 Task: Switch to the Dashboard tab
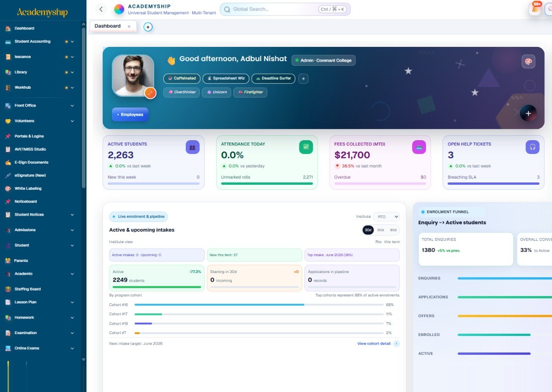pos(108,26)
